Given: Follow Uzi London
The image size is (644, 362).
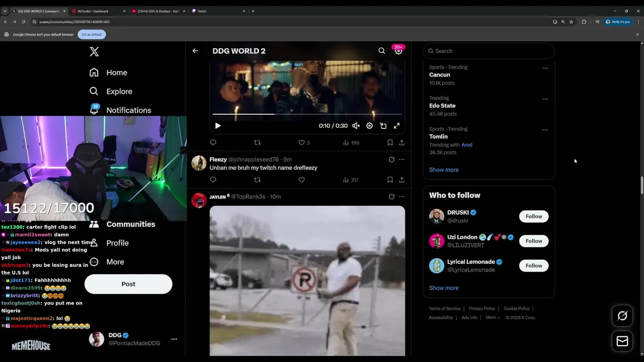Looking at the screenshot, I should pos(534,241).
